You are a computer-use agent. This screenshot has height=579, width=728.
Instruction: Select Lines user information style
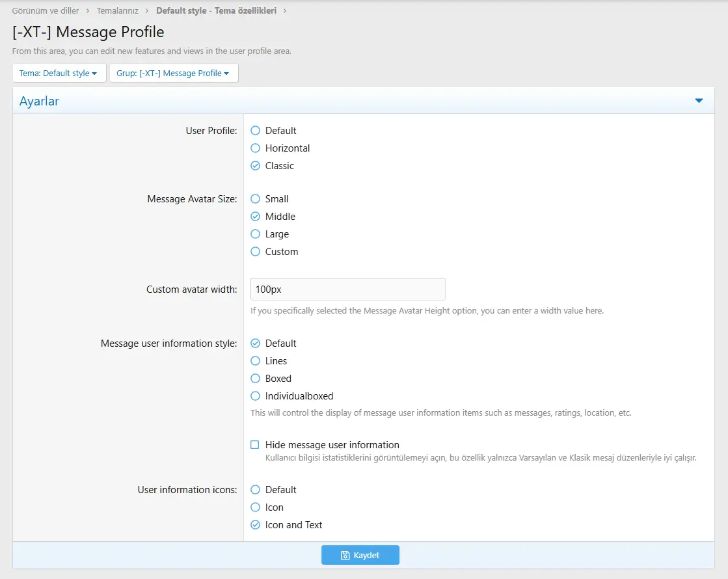[x=256, y=361]
